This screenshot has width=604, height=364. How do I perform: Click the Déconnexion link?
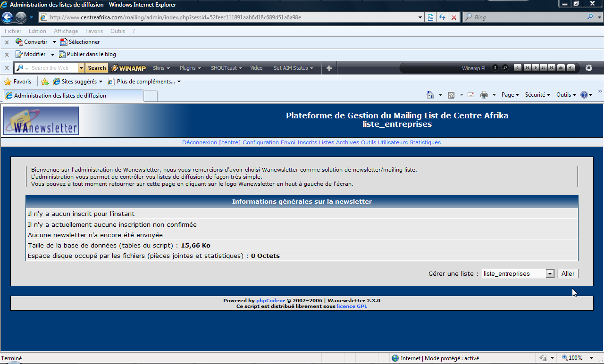point(199,142)
